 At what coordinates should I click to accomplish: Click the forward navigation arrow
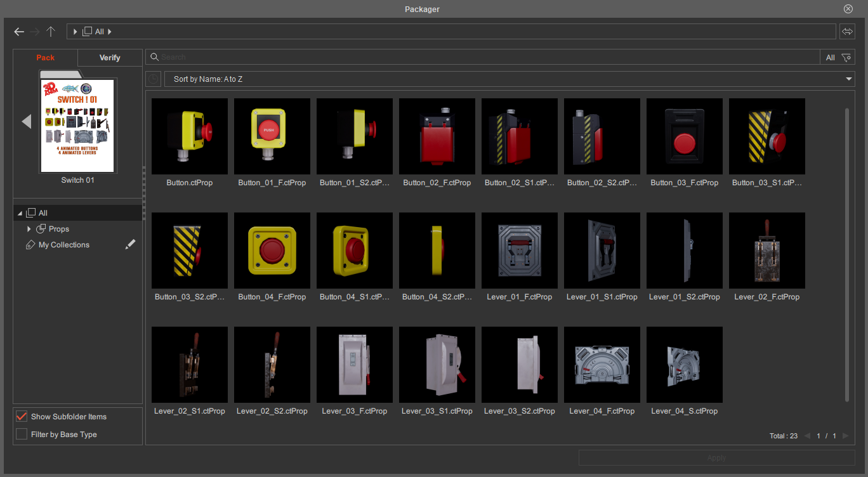[35, 32]
